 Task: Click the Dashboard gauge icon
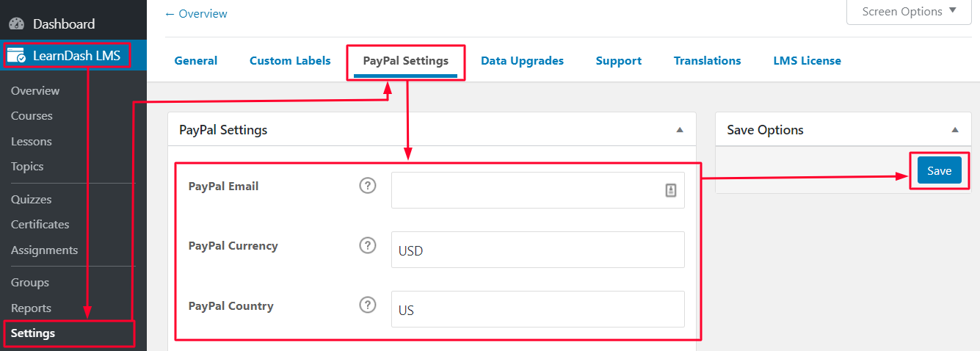(16, 24)
